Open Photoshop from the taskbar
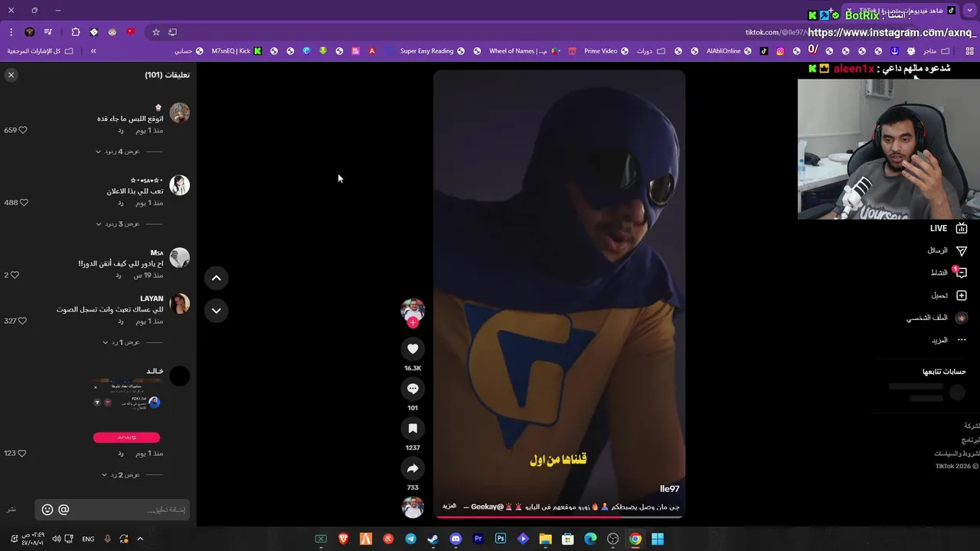The width and height of the screenshot is (980, 551). pyautogui.click(x=501, y=539)
